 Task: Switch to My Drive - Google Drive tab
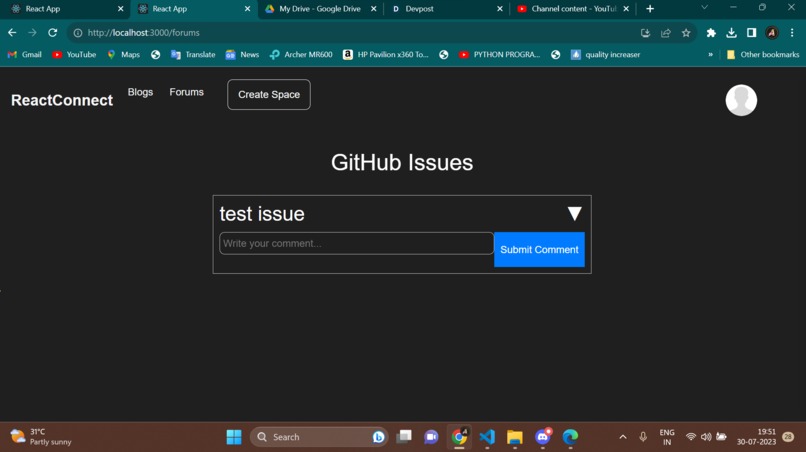click(319, 9)
